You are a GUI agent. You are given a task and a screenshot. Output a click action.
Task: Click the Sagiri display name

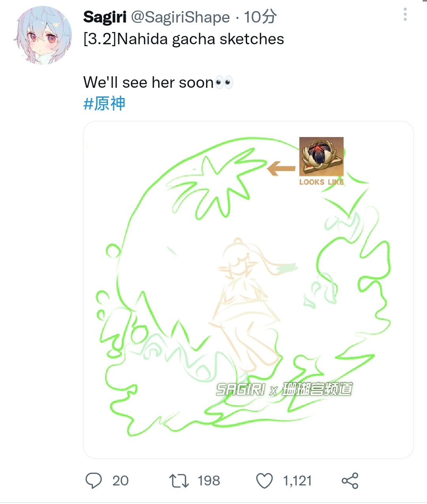(x=105, y=17)
